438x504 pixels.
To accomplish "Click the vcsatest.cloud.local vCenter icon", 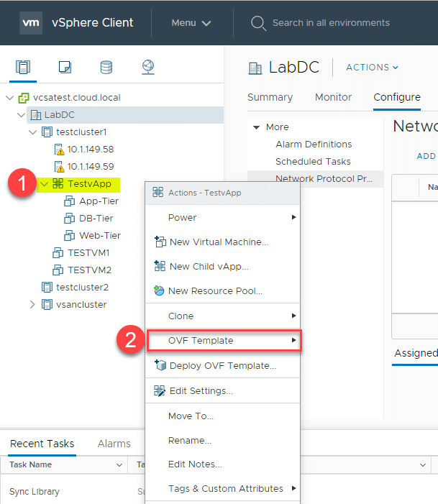I will click(x=24, y=98).
